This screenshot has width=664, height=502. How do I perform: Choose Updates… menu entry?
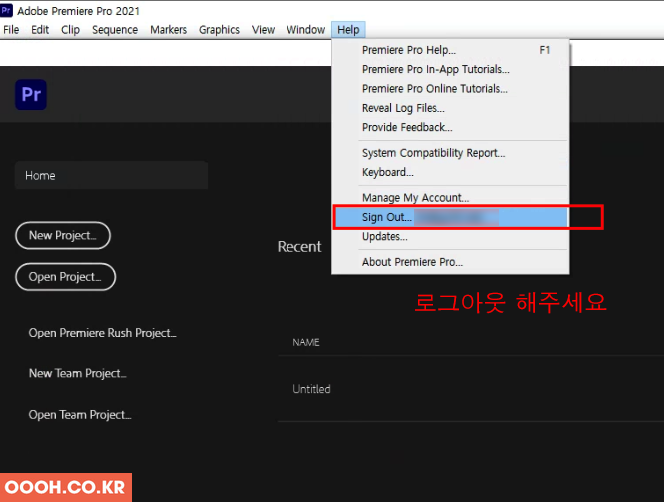[x=450, y=236]
